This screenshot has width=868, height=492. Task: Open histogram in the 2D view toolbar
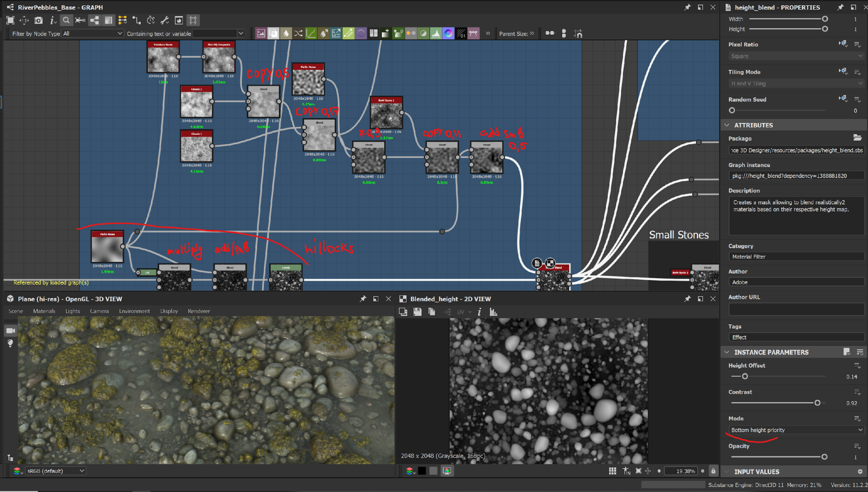(x=493, y=312)
